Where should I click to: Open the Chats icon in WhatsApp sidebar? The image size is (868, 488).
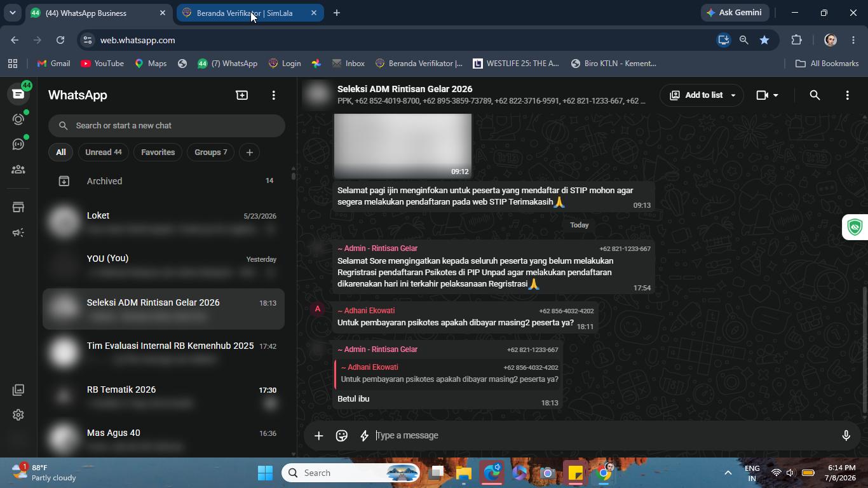coord(18,94)
